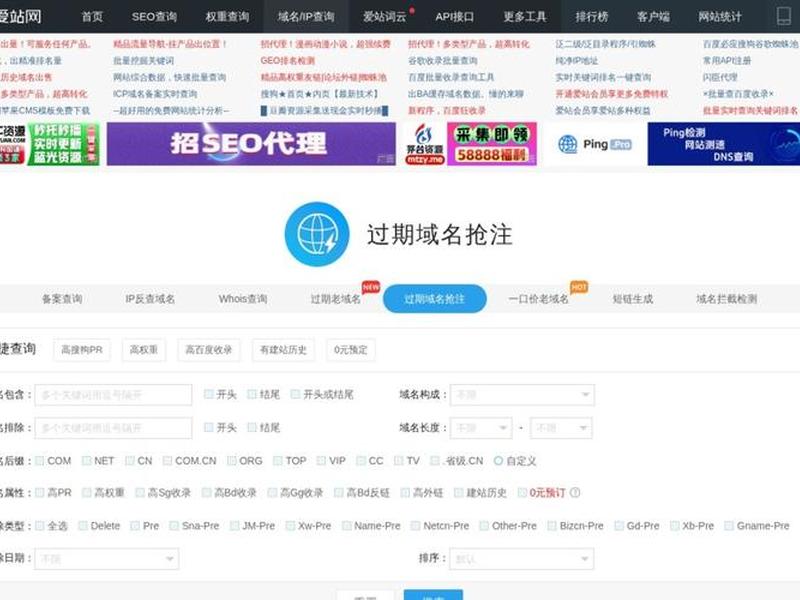Select the 自定义 suffix radio option
Screen dimensions: 800x600
click(x=498, y=461)
